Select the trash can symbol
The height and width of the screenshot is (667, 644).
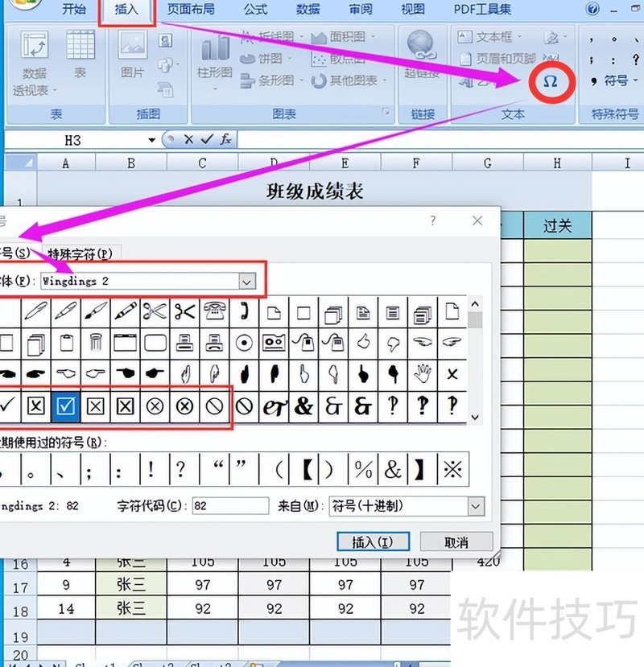coord(96,343)
